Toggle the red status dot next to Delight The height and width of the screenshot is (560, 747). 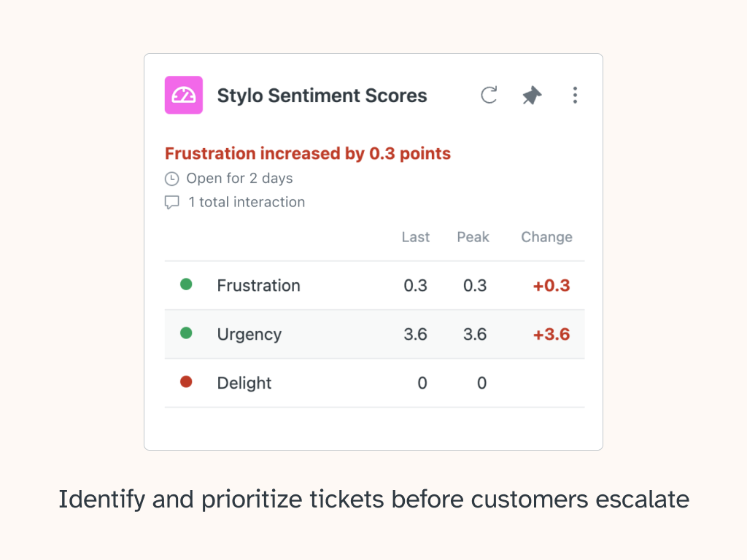[x=186, y=383]
